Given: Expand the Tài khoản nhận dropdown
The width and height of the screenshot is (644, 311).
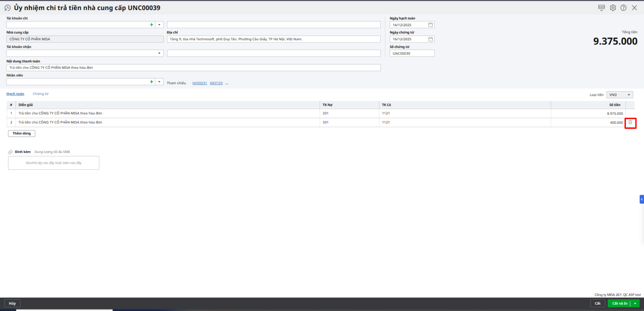Looking at the screenshot, I should 159,54.
